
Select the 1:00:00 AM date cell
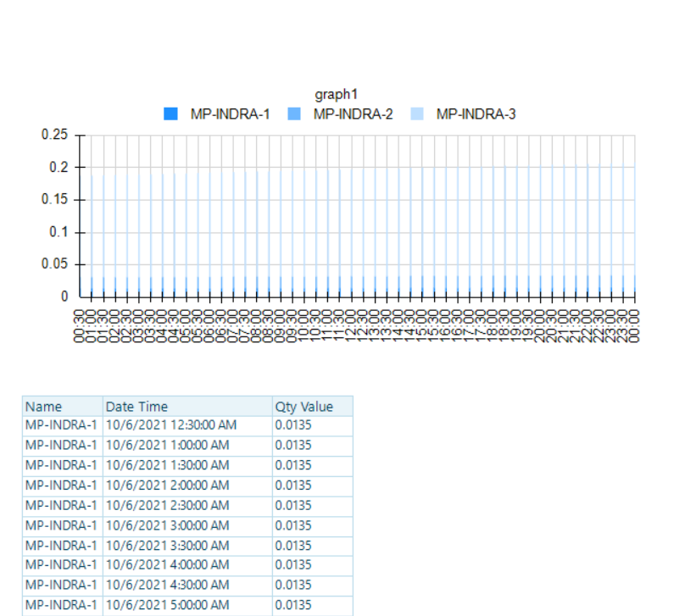(x=187, y=446)
